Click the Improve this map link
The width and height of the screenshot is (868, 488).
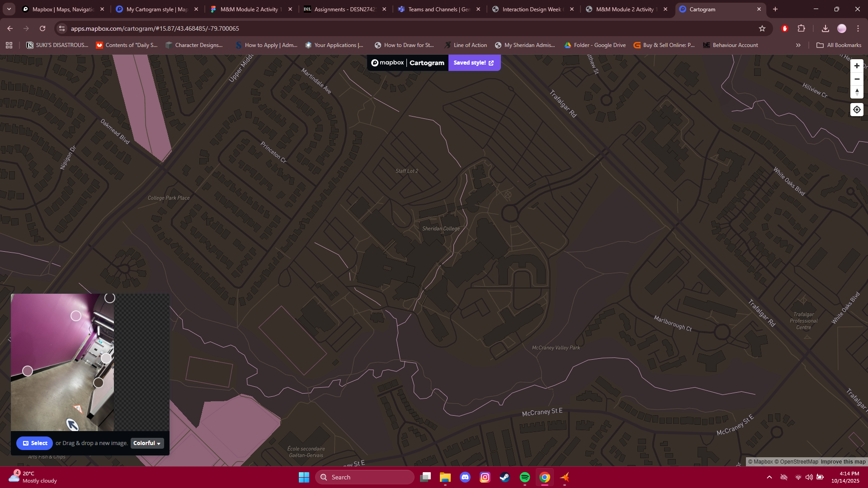(x=843, y=462)
